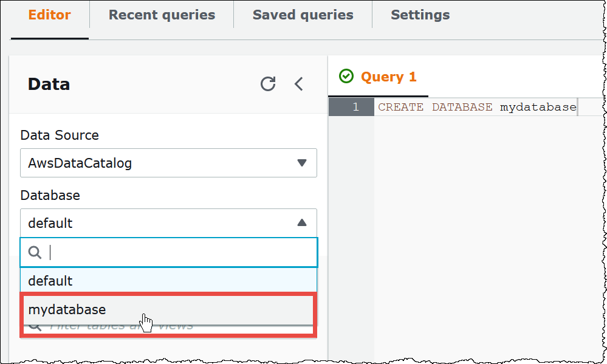The width and height of the screenshot is (607, 364).
Task: Click the Database box showing default
Action: [158, 223]
